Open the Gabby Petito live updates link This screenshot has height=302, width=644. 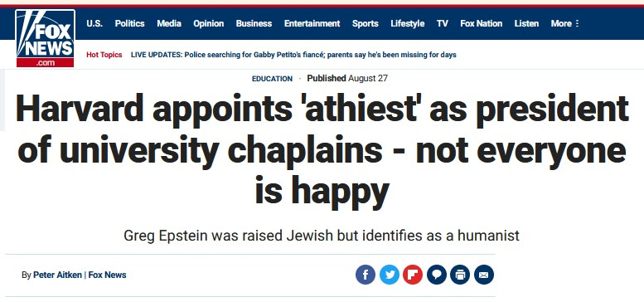293,55
